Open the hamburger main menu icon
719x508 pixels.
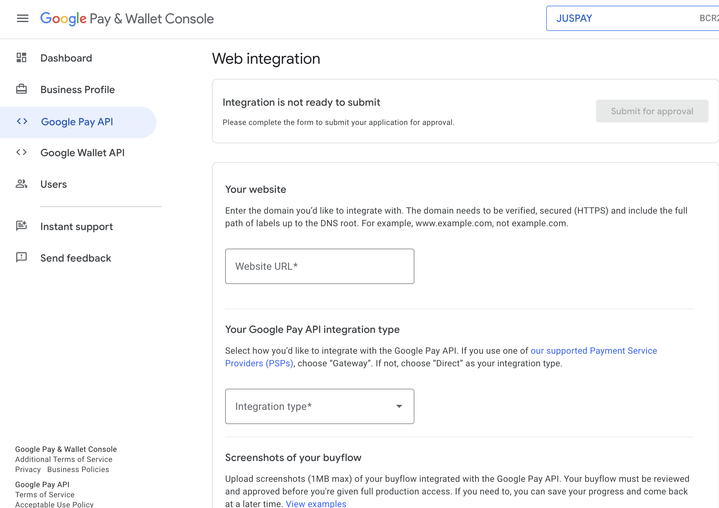[22, 18]
